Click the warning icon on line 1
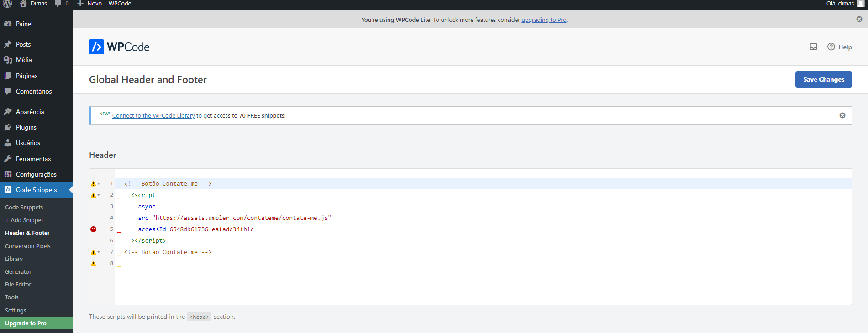Viewport: 868px width, 333px height. [x=93, y=184]
